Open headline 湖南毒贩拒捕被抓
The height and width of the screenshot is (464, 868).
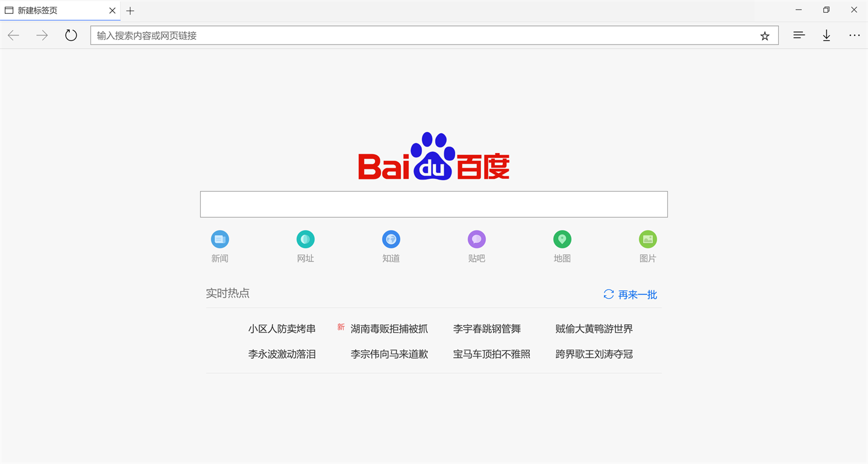point(389,329)
